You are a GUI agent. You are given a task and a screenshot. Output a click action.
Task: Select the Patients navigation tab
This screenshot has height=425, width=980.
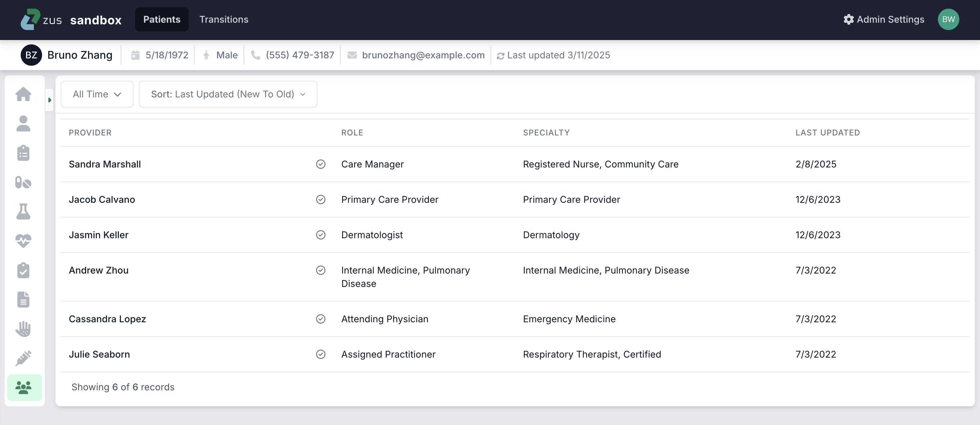click(162, 19)
